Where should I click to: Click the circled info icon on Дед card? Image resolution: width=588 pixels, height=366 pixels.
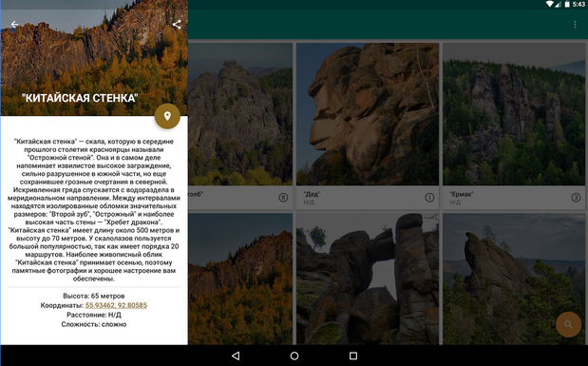click(429, 198)
